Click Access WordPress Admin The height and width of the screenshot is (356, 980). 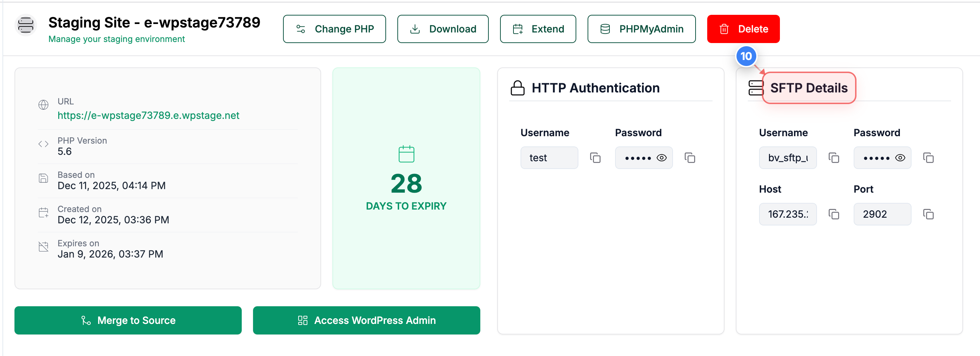click(x=366, y=320)
